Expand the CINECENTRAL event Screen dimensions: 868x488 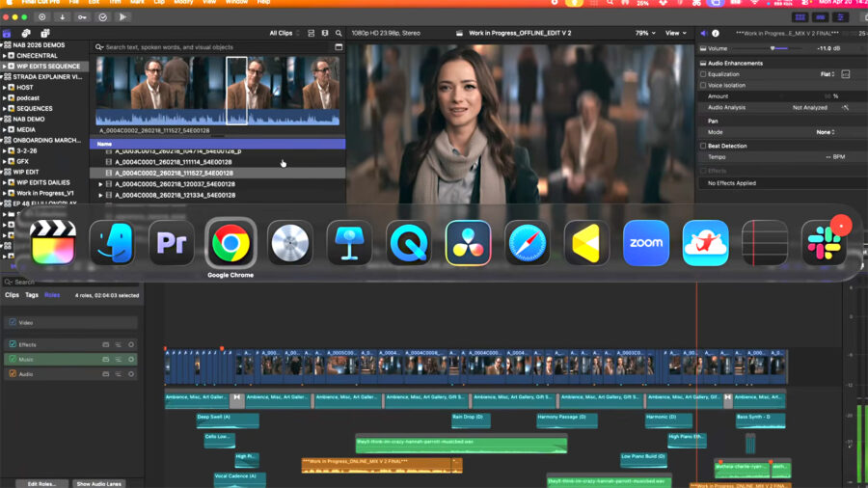(5, 56)
